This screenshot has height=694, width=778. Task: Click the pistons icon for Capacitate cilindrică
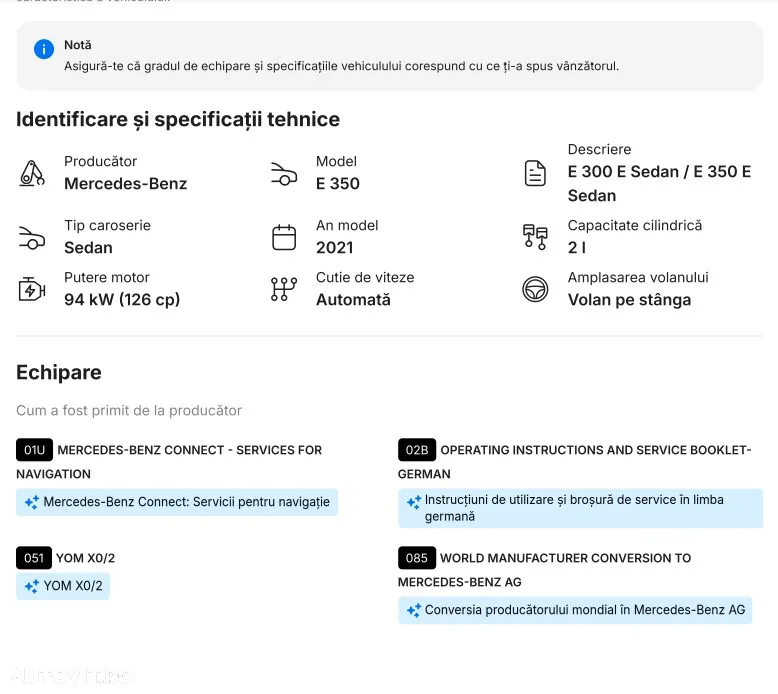(x=535, y=237)
